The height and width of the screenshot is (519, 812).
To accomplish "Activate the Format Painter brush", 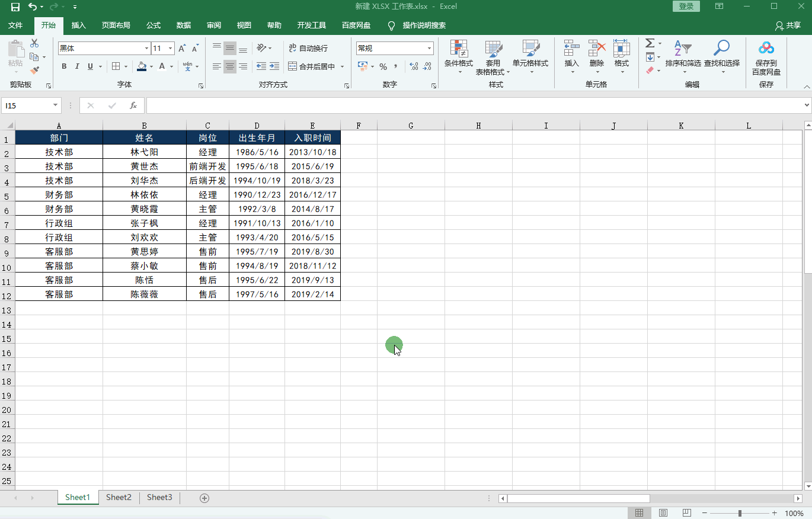I will pos(34,71).
